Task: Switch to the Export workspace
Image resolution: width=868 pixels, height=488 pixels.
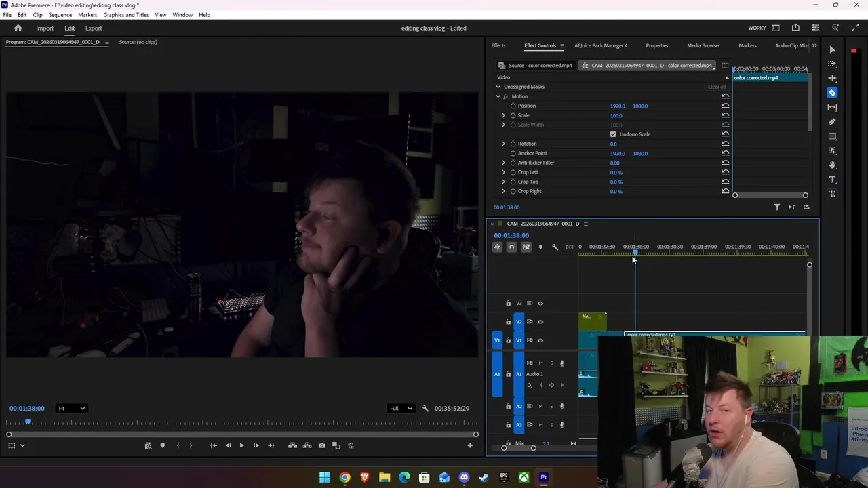Action: pos(94,28)
